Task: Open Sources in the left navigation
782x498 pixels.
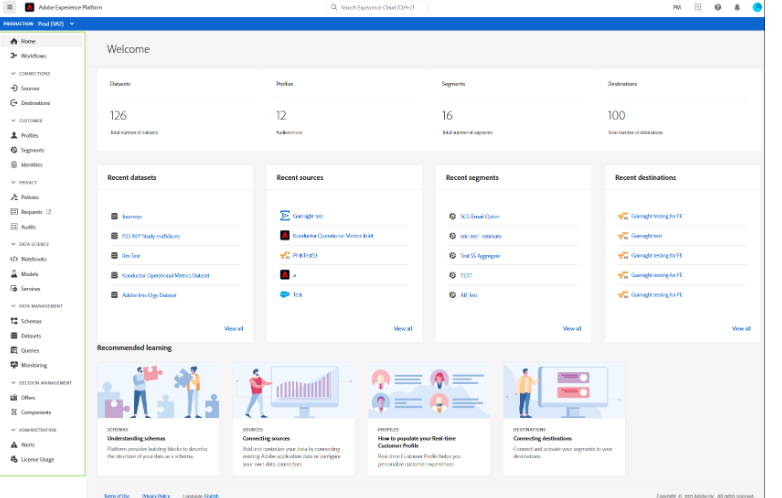Action: [30, 88]
